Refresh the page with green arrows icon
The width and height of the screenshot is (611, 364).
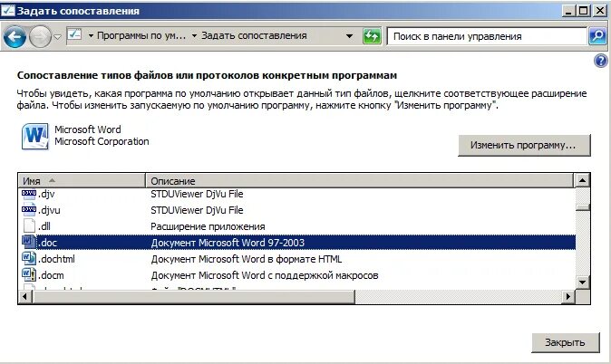tap(372, 36)
